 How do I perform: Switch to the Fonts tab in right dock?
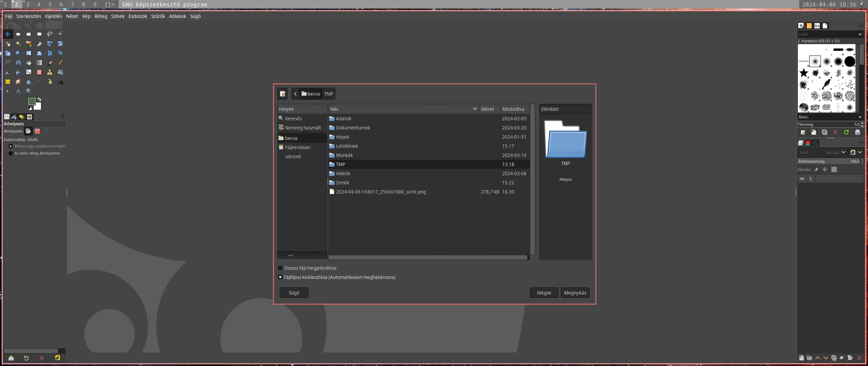(x=817, y=26)
